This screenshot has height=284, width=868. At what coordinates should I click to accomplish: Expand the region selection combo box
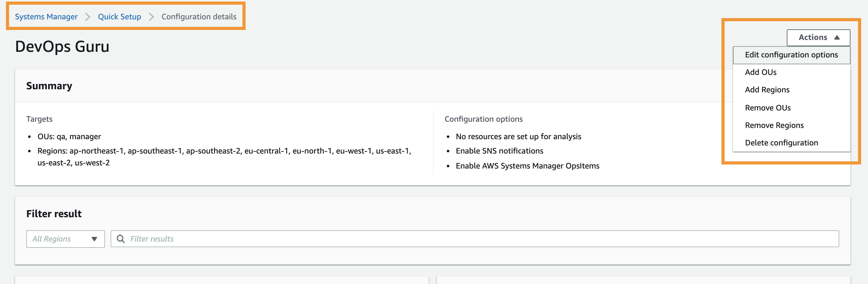[x=65, y=239]
